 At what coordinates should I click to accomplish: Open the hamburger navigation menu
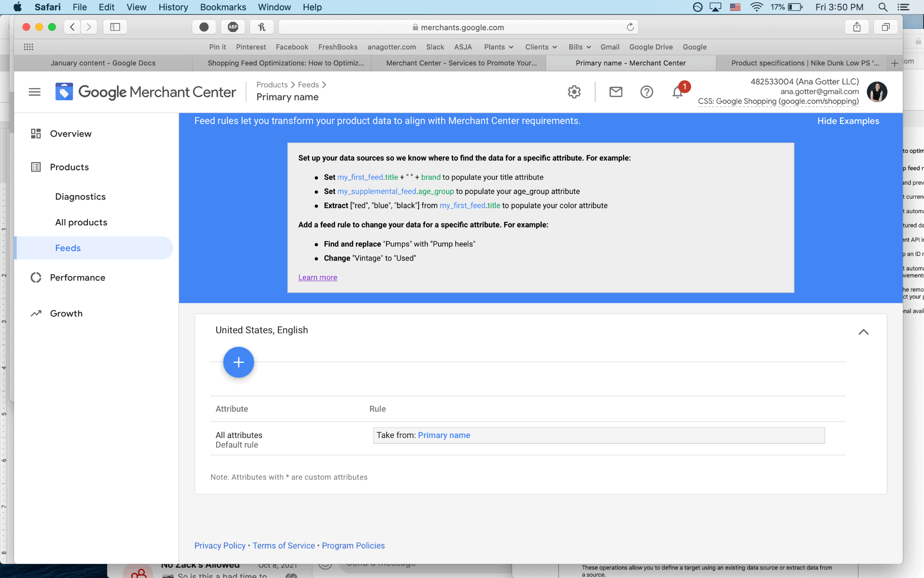point(35,92)
